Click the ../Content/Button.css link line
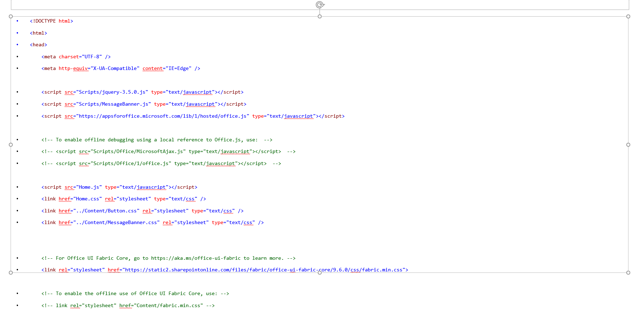Viewport: 644px width, 311px height. point(142,211)
